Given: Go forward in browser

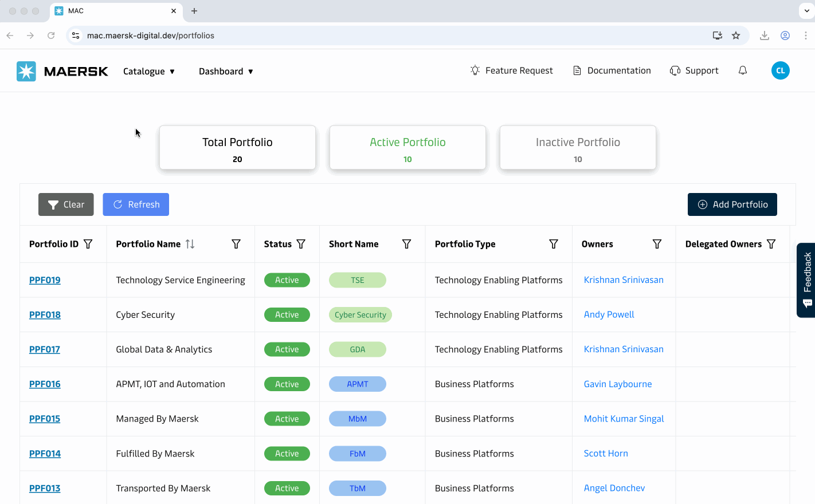Looking at the screenshot, I should 30,36.
